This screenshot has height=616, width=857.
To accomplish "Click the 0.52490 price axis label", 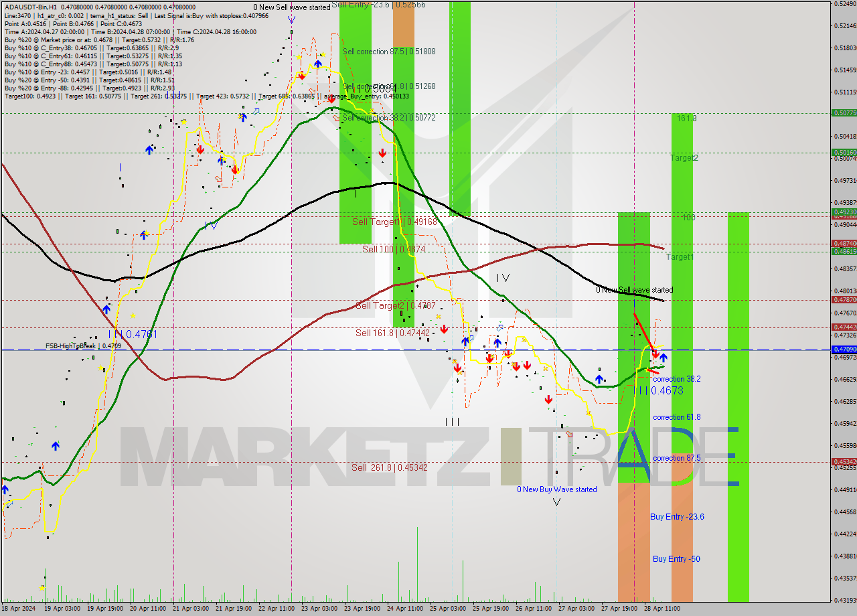I will pyautogui.click(x=846, y=4).
